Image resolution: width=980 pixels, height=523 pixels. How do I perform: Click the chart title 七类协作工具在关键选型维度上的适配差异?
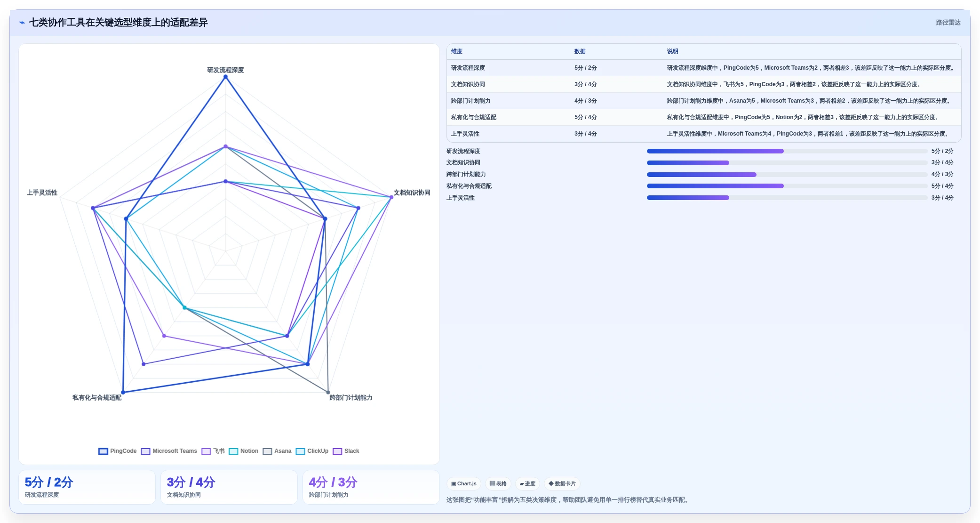tap(119, 23)
